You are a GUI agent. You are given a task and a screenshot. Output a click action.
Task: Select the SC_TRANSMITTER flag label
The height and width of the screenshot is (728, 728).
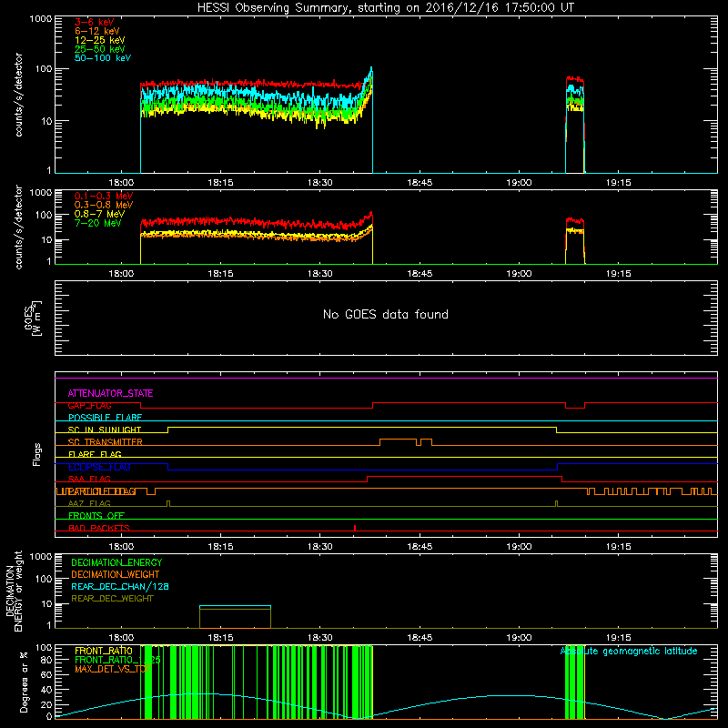click(105, 442)
